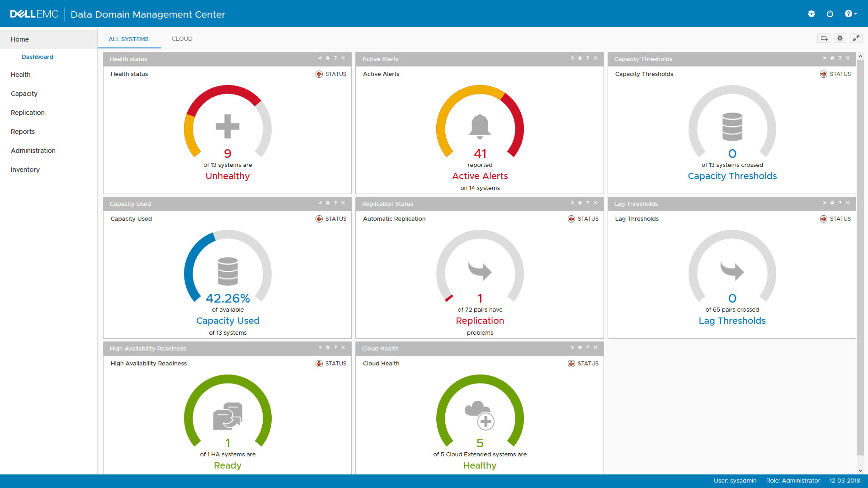Click the power icon in the top bar
The height and width of the screenshot is (488, 868).
pyautogui.click(x=830, y=14)
